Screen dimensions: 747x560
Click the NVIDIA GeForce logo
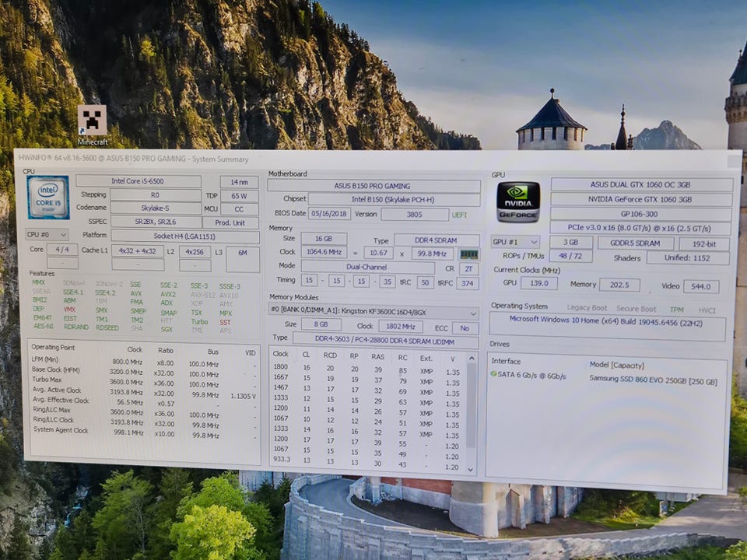click(x=518, y=202)
